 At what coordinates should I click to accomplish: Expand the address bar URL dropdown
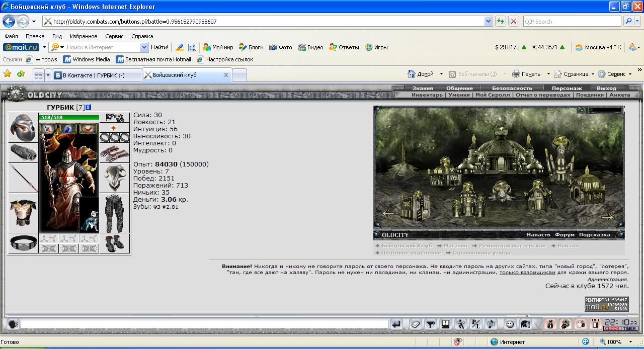tap(488, 21)
